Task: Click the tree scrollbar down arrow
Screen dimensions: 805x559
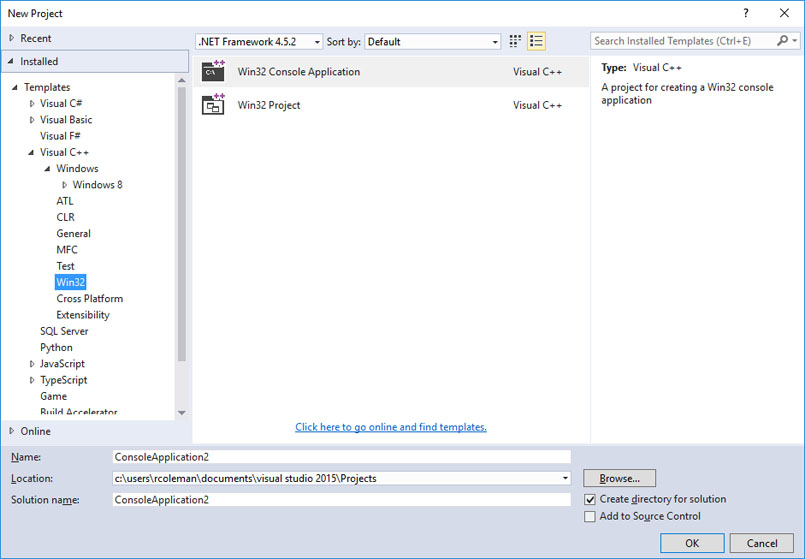Action: pos(182,413)
